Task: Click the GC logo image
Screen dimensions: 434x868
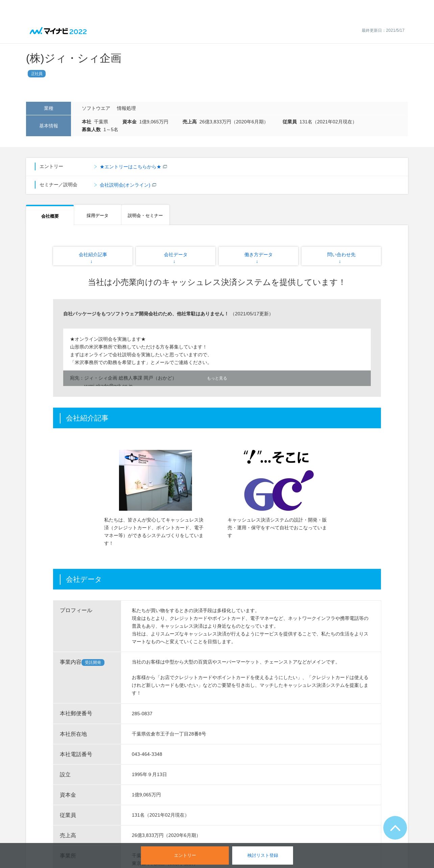Action: click(279, 480)
